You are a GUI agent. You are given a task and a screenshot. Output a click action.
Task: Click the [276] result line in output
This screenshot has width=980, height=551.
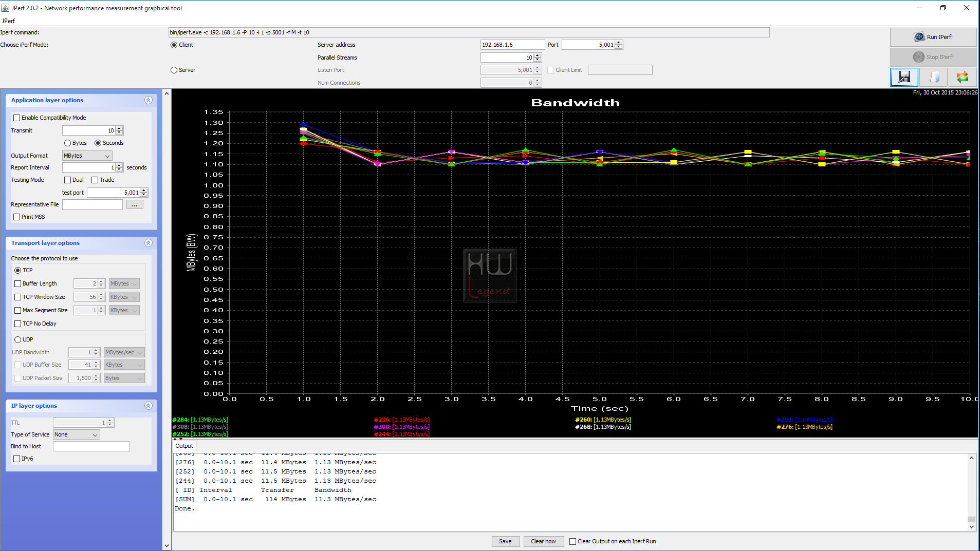(x=275, y=462)
